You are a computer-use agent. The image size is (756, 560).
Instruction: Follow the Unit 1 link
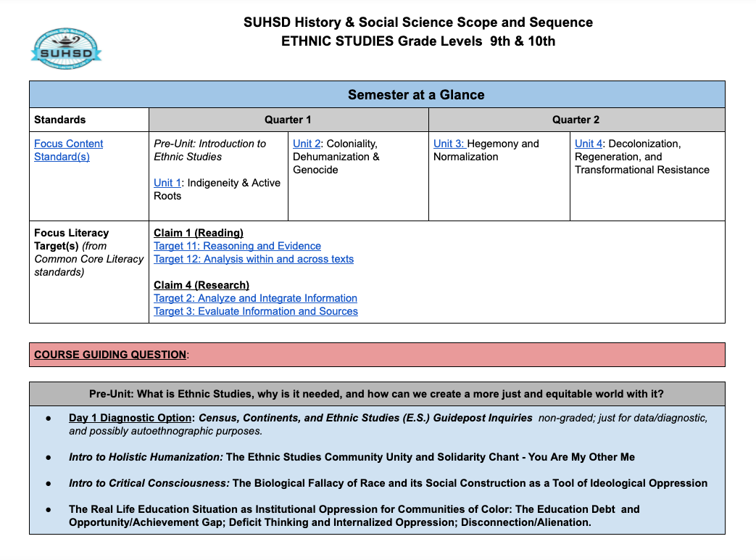coord(167,183)
